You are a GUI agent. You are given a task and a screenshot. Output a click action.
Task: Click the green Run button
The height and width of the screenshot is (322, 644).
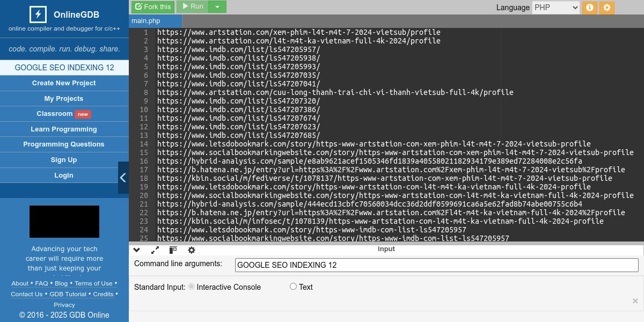[192, 7]
